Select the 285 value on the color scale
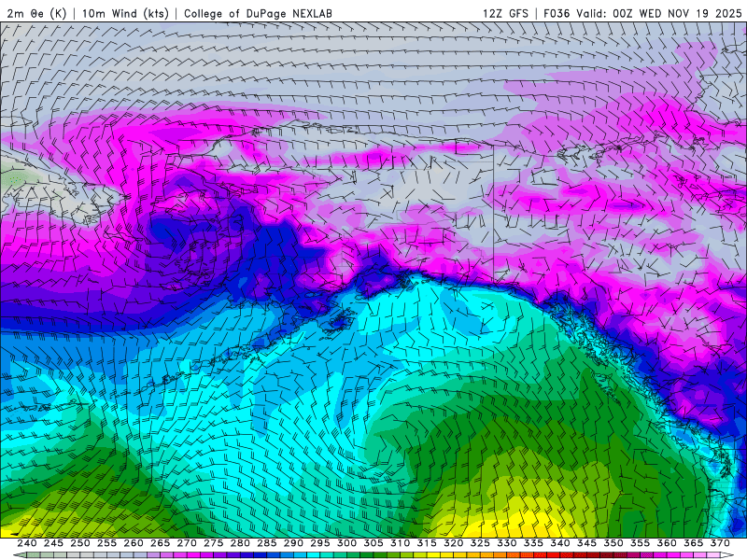 (267, 543)
